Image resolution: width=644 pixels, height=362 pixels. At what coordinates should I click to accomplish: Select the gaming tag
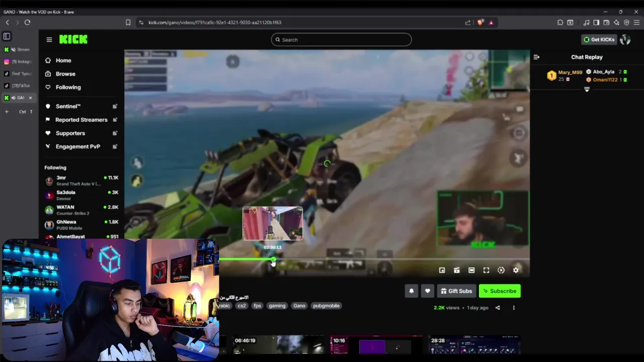click(x=277, y=306)
